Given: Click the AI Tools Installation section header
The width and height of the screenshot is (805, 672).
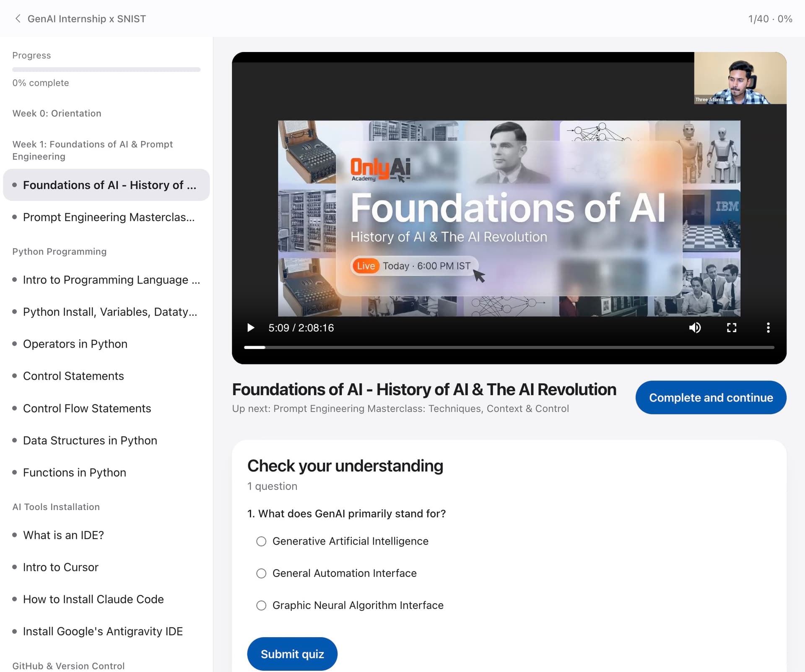Looking at the screenshot, I should 56,507.
